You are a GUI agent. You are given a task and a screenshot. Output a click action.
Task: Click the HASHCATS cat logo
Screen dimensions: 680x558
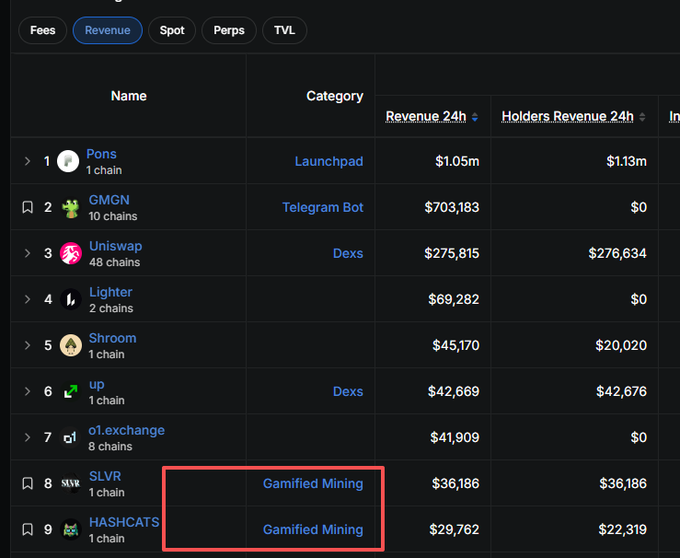(x=71, y=529)
